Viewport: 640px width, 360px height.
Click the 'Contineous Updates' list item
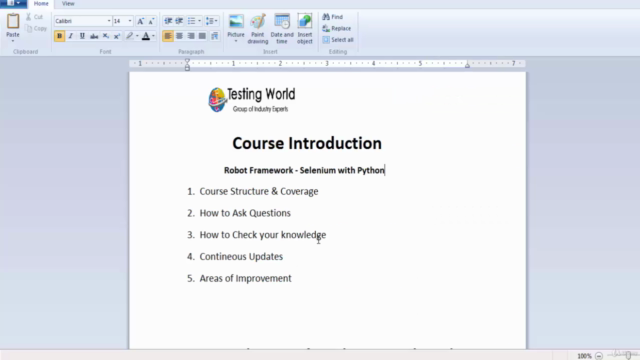tap(241, 256)
